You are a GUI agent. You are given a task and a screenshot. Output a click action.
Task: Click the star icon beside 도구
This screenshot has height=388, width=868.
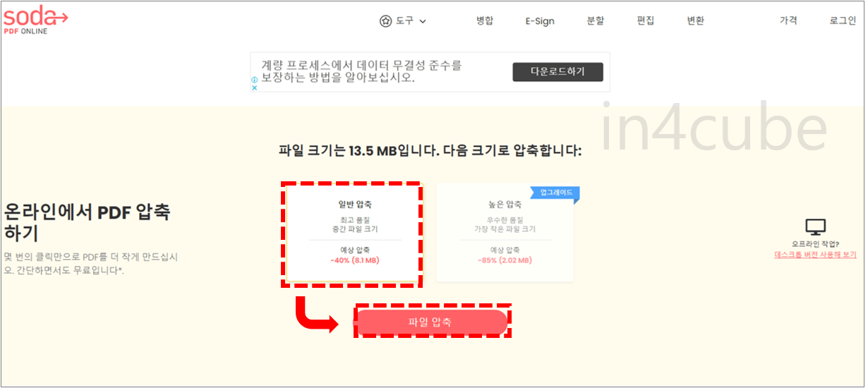(x=385, y=21)
